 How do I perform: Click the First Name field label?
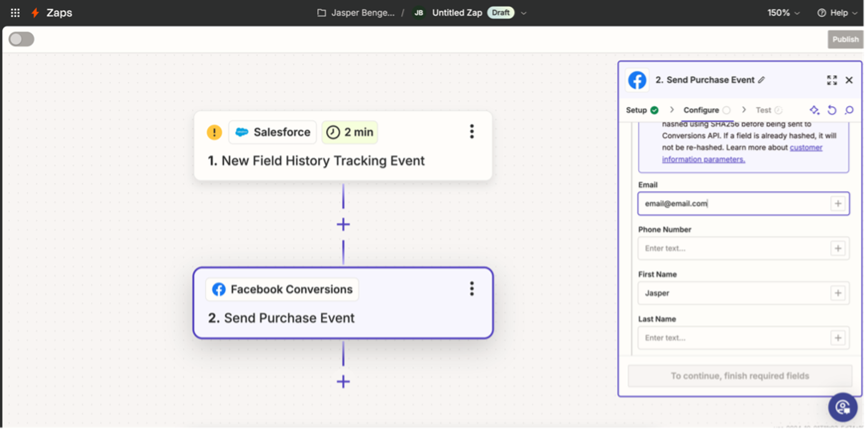657,274
